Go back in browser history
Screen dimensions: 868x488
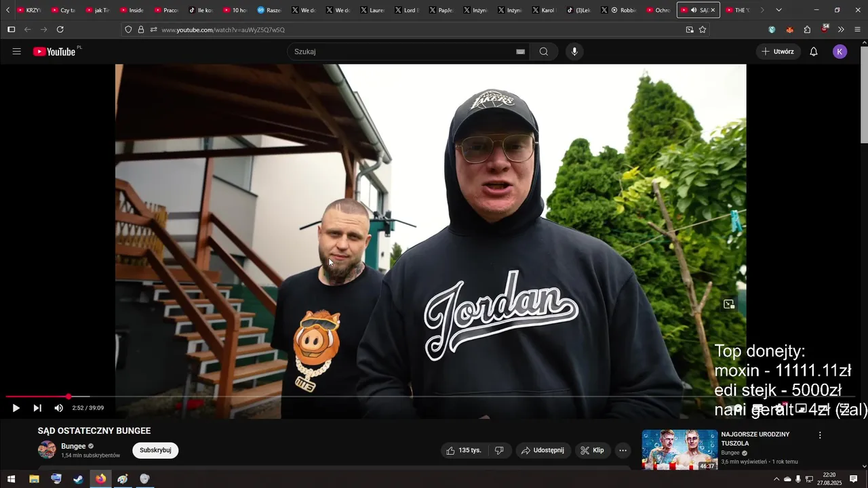[x=28, y=30]
